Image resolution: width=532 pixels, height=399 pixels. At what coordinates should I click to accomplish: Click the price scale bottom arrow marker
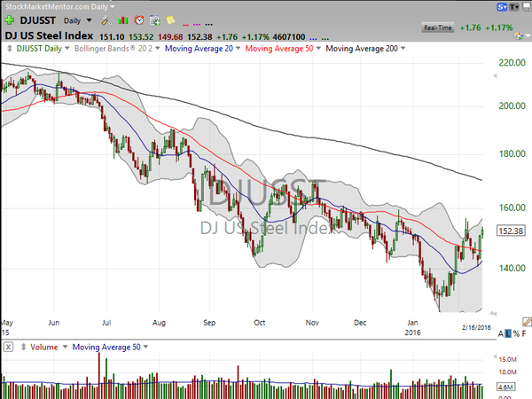[x=494, y=314]
